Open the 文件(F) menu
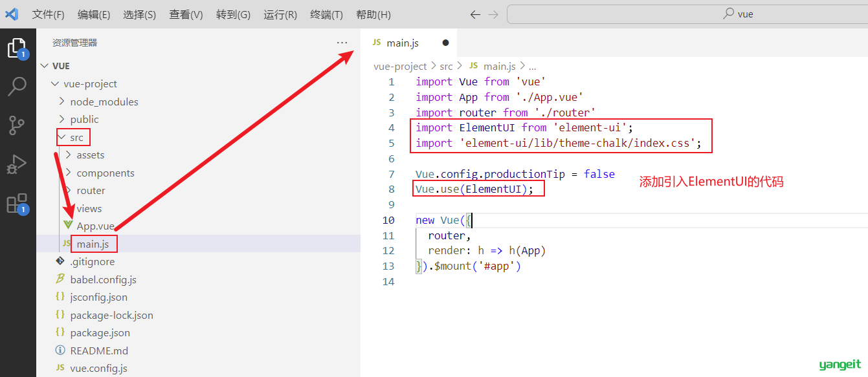This screenshot has height=377, width=868. [x=49, y=14]
